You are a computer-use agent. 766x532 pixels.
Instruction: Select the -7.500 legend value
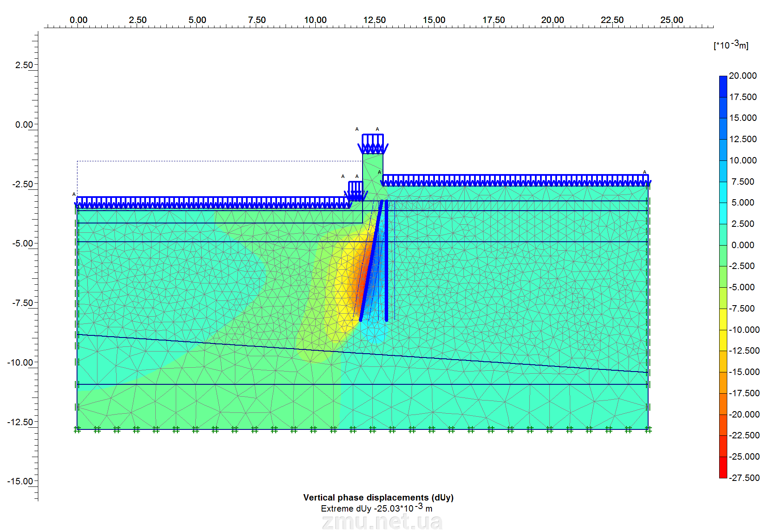coord(742,309)
